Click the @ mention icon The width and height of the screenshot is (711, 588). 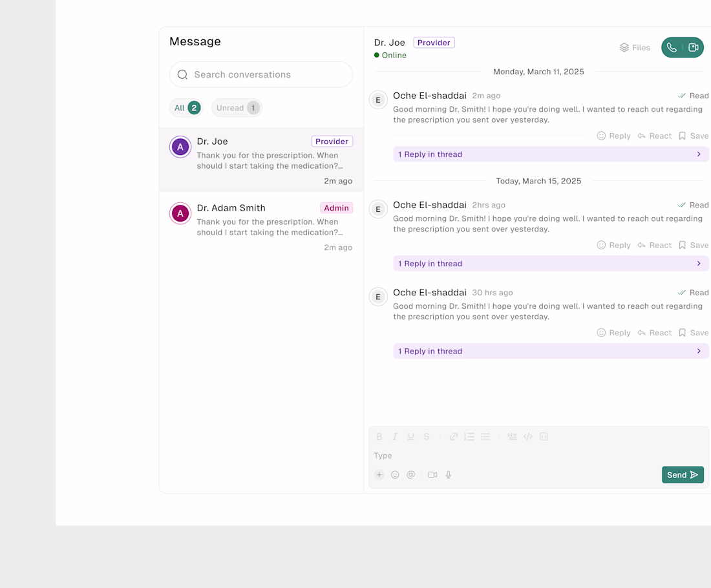(x=411, y=475)
